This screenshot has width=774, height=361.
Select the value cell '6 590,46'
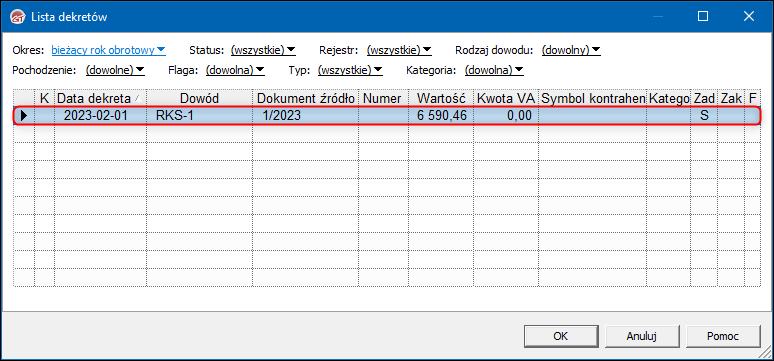coord(441,116)
